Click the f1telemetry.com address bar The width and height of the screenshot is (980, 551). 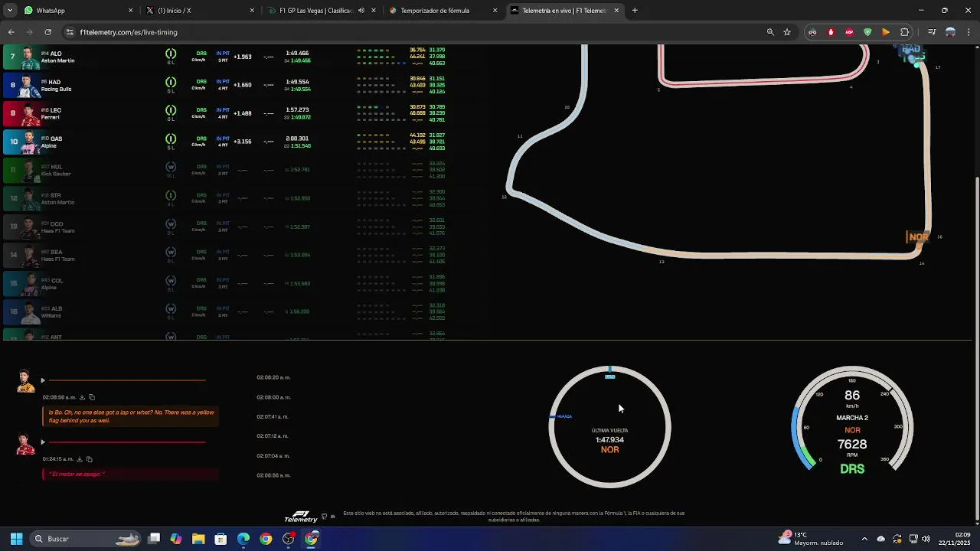pos(413,32)
